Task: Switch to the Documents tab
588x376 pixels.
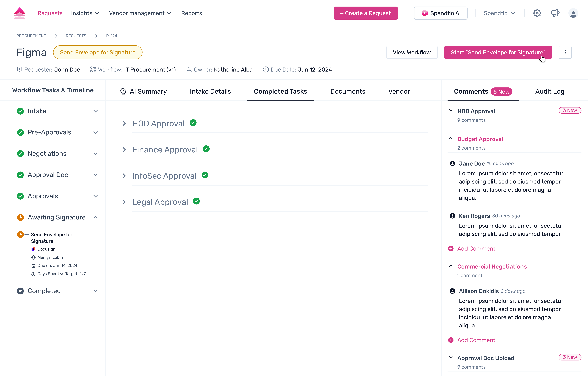Action: [347, 91]
